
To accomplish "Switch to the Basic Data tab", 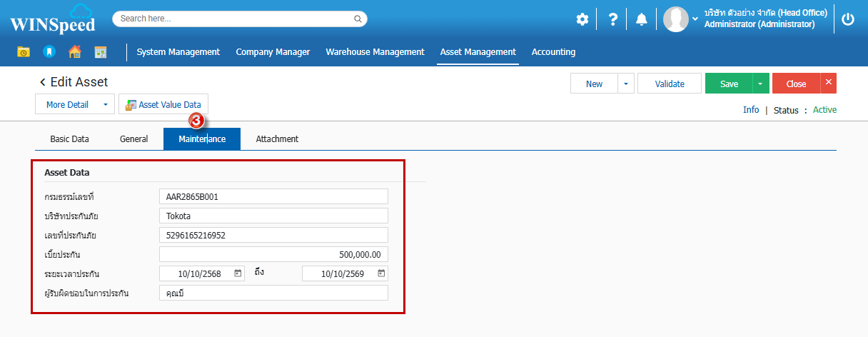I will [x=69, y=139].
